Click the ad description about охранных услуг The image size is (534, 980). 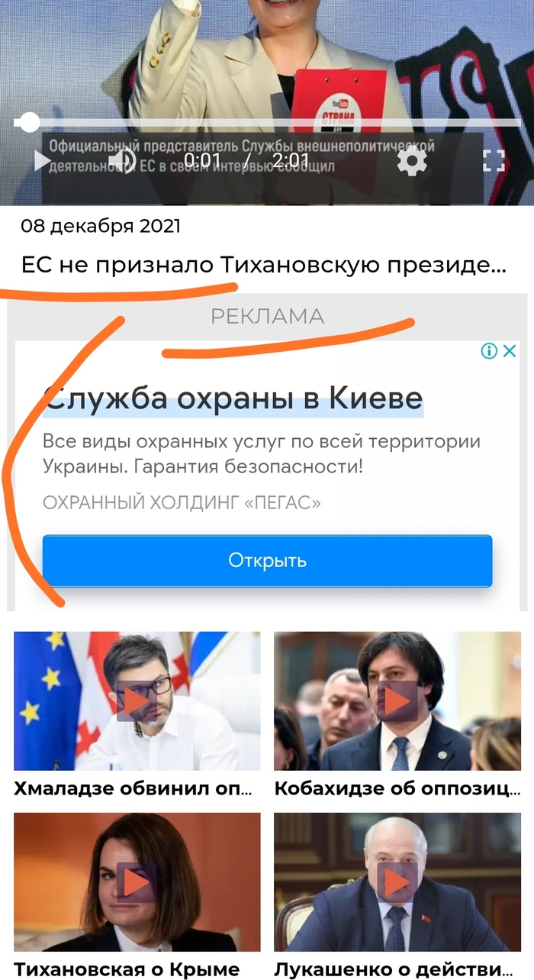coord(262,453)
